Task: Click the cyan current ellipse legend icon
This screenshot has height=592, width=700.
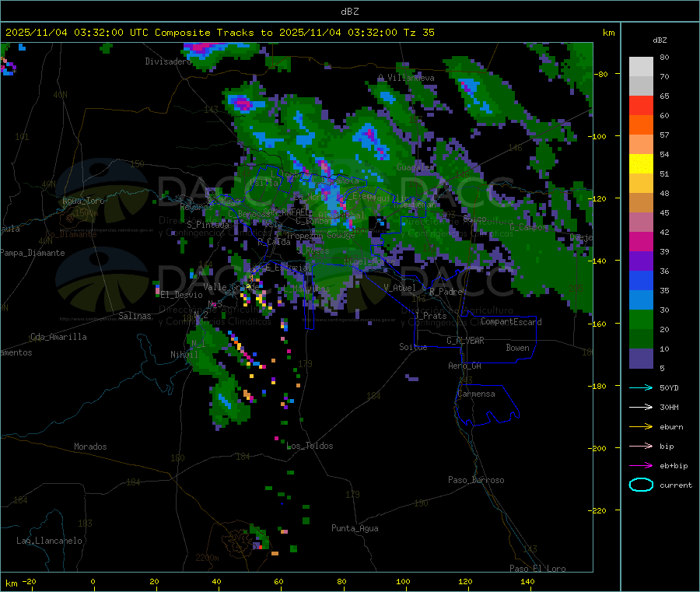Action: tap(641, 485)
